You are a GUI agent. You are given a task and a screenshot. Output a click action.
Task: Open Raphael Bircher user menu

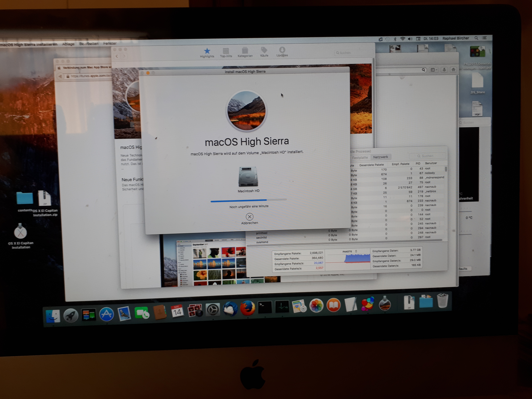(x=456, y=38)
